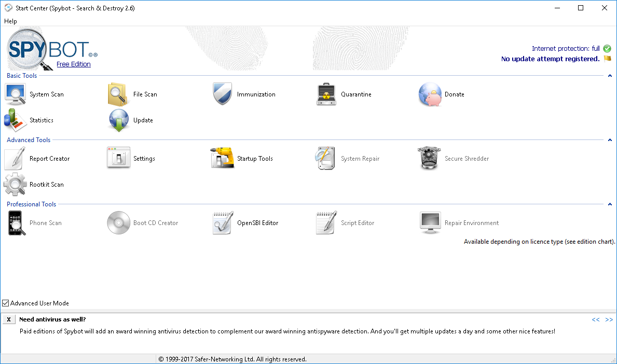The height and width of the screenshot is (364, 617).
Task: Open the System Scan tool icon
Action: click(x=15, y=94)
